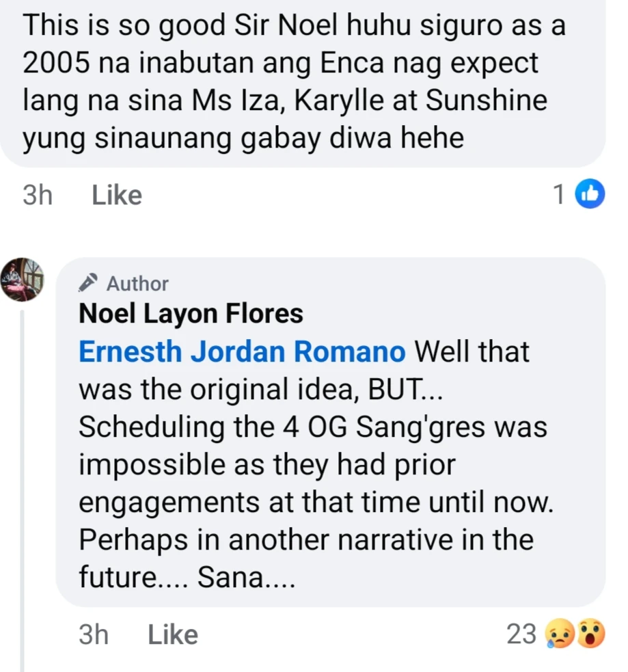Image resolution: width=628 pixels, height=672 pixels.
Task: Click the text "yung sinaunang gabay diwa hehe"
Action: (x=243, y=139)
